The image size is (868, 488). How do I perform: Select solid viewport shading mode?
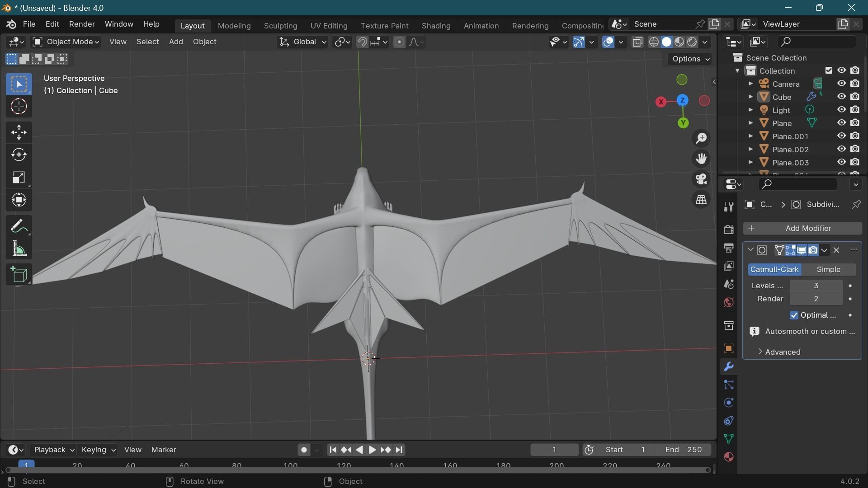(666, 42)
